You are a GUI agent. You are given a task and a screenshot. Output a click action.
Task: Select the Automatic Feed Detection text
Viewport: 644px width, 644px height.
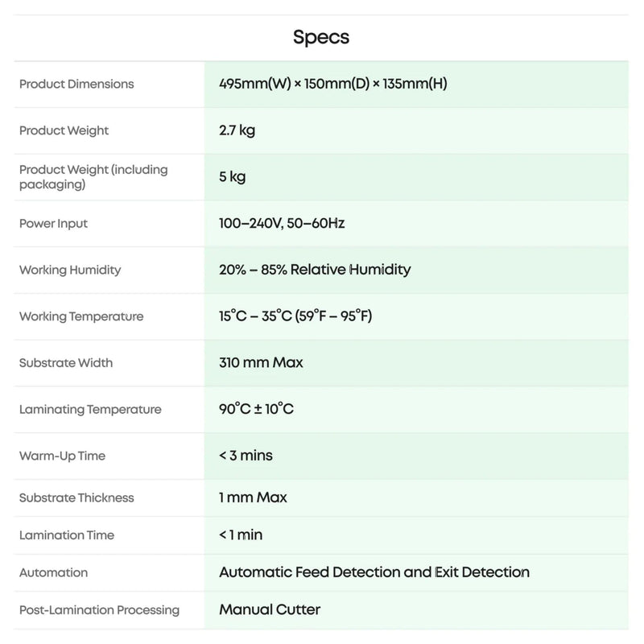(374, 572)
